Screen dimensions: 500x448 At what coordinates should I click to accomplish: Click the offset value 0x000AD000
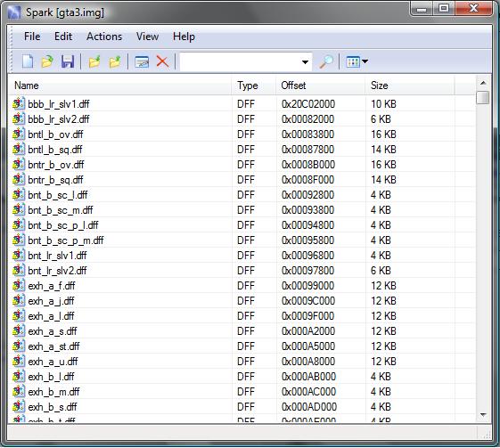click(309, 407)
